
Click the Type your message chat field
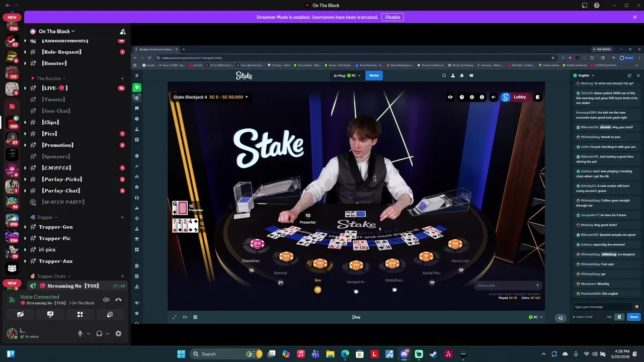pyautogui.click(x=603, y=307)
